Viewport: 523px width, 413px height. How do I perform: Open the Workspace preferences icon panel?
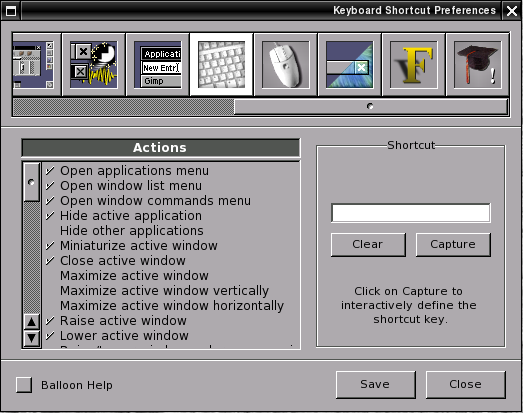coord(36,65)
